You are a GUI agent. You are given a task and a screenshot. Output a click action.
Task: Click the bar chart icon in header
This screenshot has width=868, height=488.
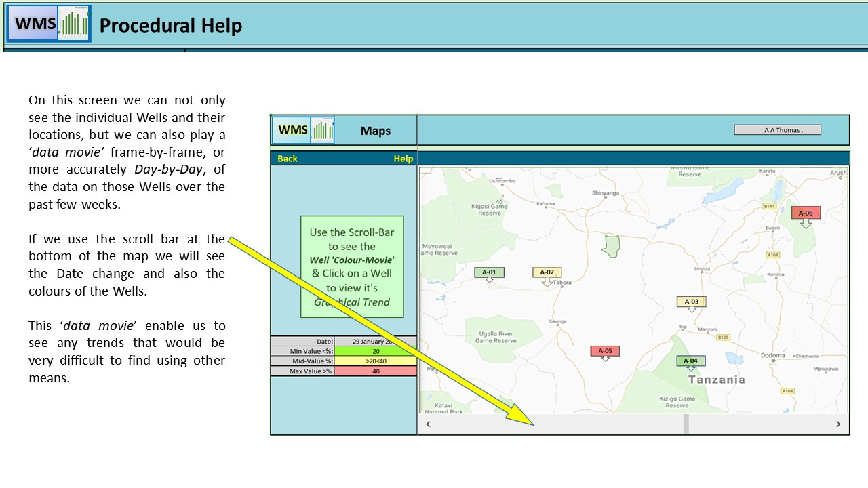coord(74,24)
